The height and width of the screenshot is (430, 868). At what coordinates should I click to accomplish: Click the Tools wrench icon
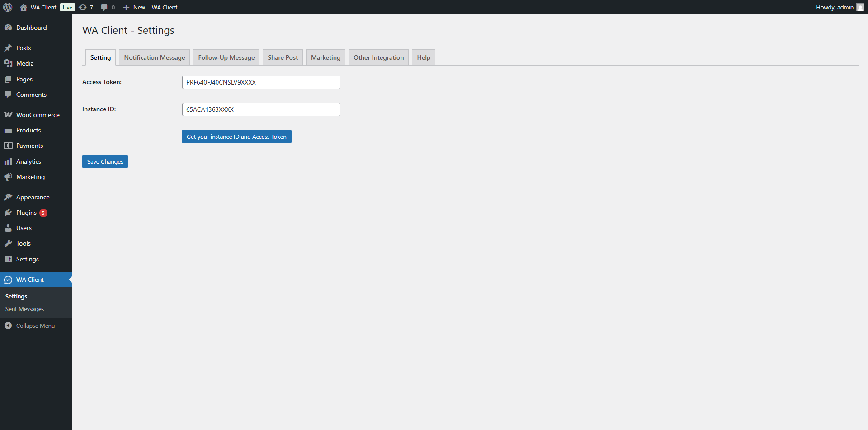(x=8, y=243)
